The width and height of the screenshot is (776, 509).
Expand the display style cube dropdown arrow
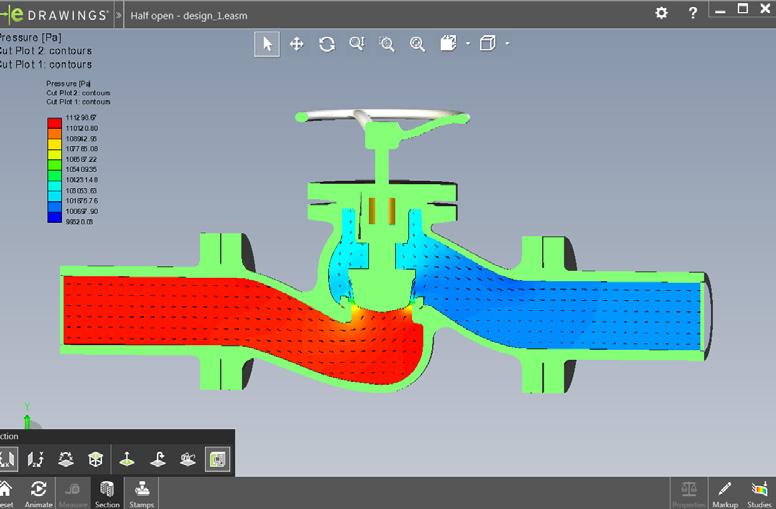(x=507, y=44)
